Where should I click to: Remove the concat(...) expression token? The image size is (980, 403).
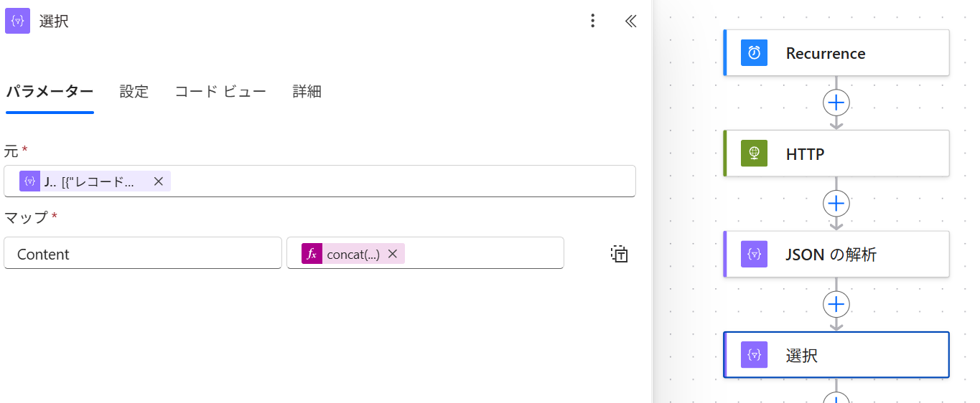click(393, 254)
